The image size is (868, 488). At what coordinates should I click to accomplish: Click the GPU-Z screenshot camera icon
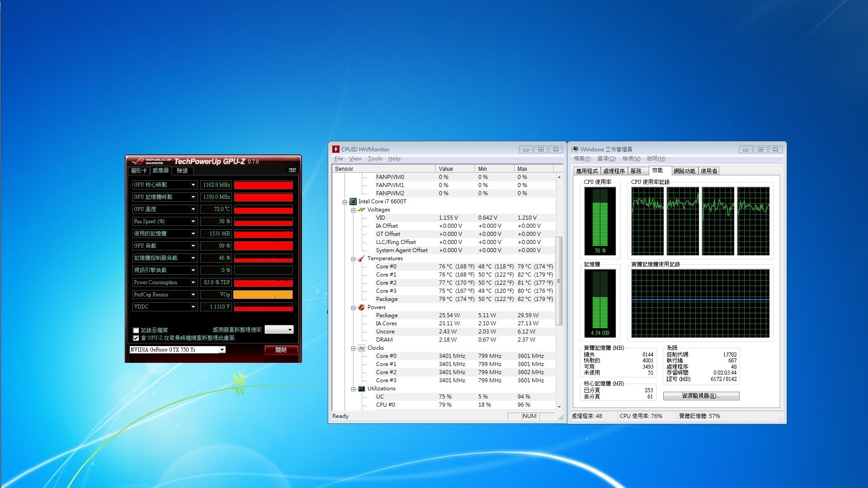tap(292, 170)
